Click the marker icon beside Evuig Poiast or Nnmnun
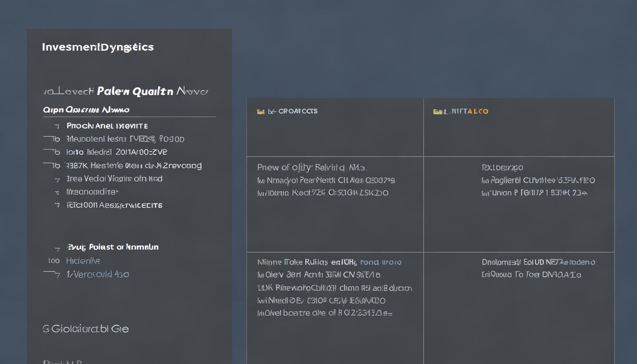This screenshot has height=364, width=637. click(x=57, y=247)
